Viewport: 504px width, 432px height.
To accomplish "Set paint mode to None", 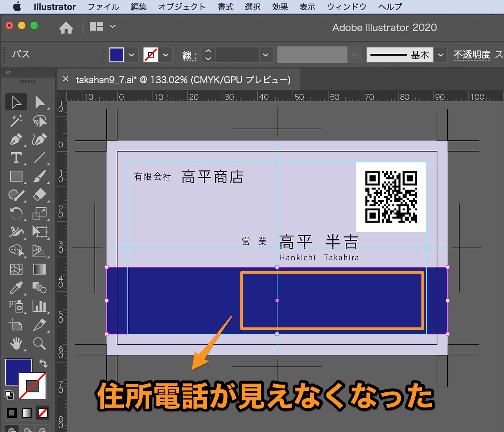I will coord(43,413).
